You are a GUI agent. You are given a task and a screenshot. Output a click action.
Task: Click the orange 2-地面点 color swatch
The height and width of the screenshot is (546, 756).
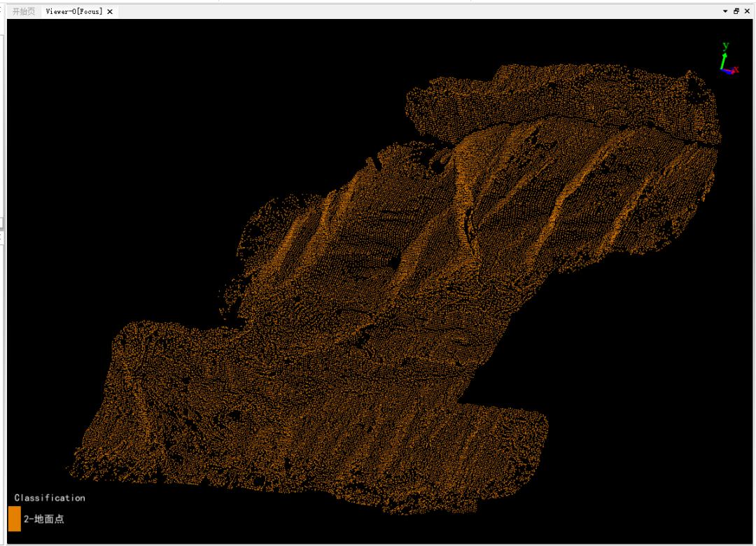15,519
